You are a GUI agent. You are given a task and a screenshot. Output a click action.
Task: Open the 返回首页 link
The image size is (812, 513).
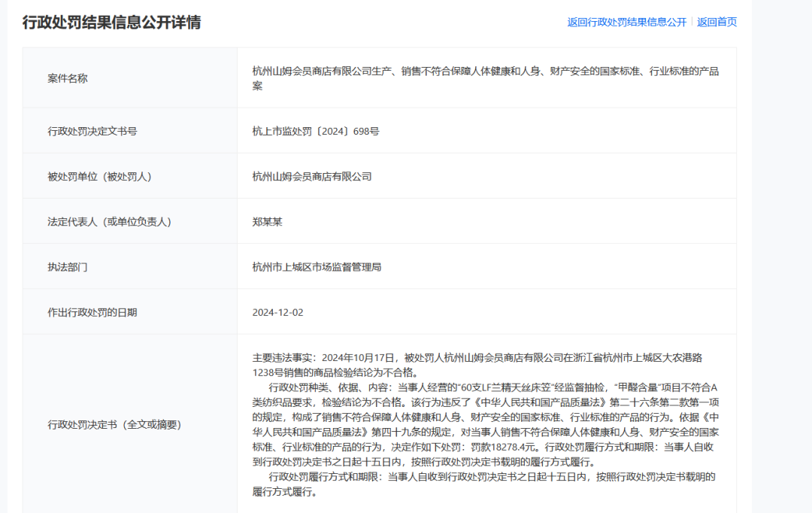pos(716,23)
